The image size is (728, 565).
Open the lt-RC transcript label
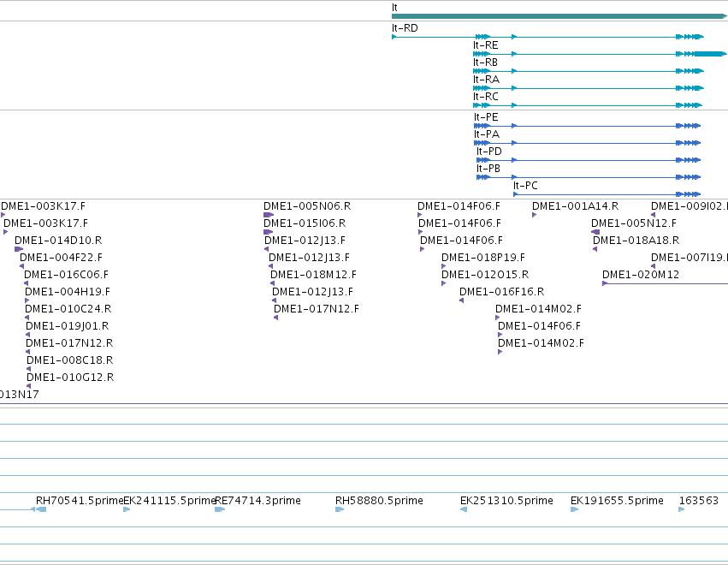(486, 97)
